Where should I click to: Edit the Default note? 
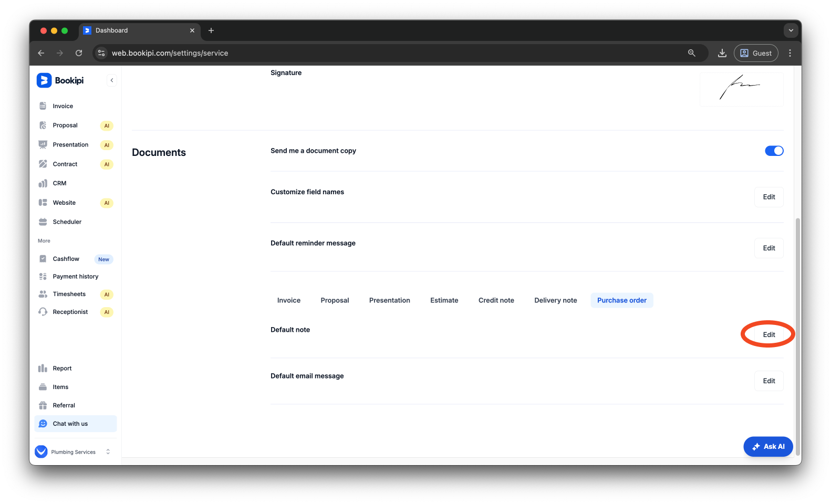(769, 335)
